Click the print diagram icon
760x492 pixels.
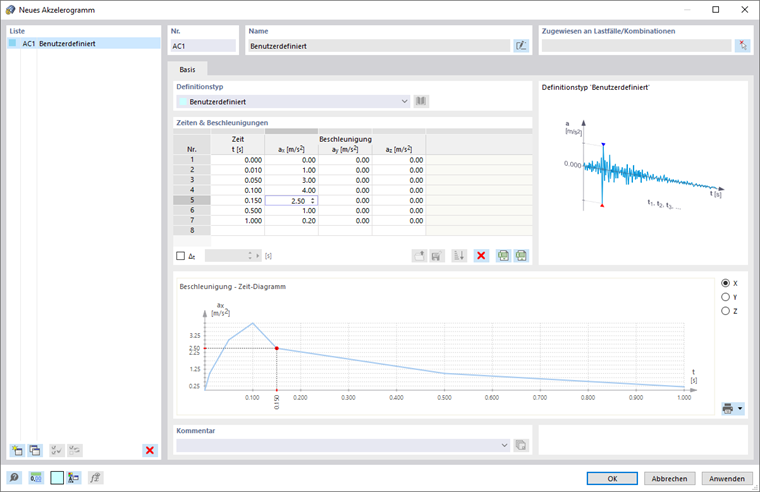(x=728, y=409)
